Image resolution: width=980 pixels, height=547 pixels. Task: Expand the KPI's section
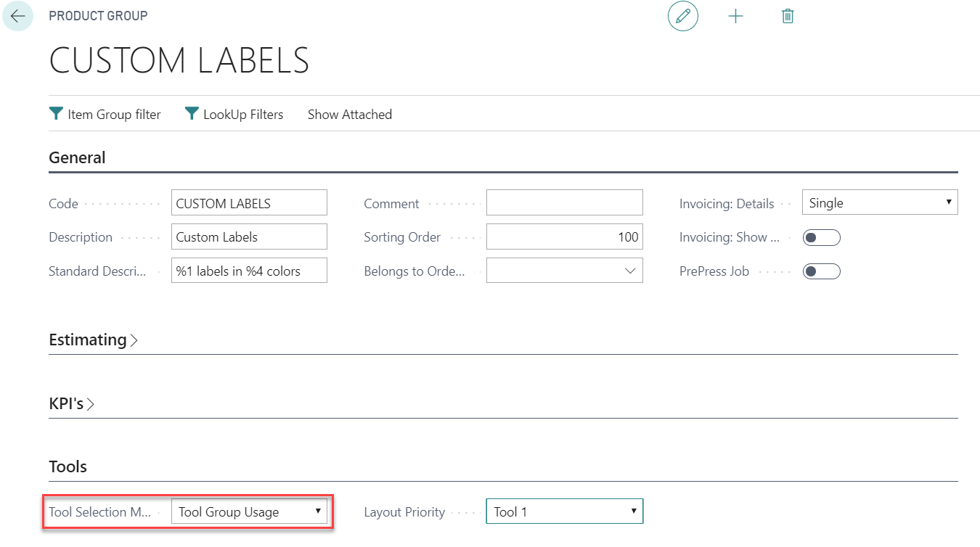pos(69,403)
